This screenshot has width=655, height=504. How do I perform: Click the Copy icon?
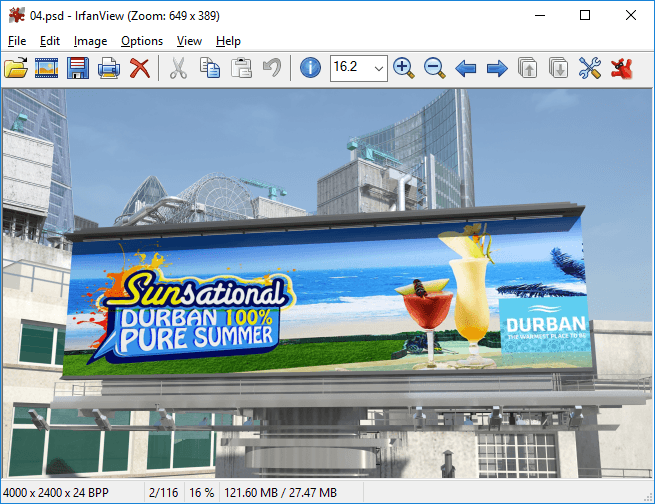coord(210,68)
